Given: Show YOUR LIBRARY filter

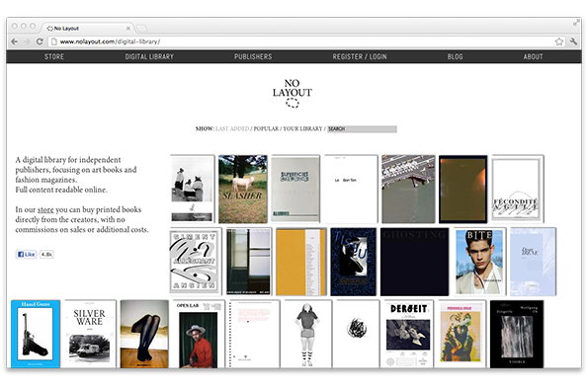Looking at the screenshot, I should pos(302,128).
